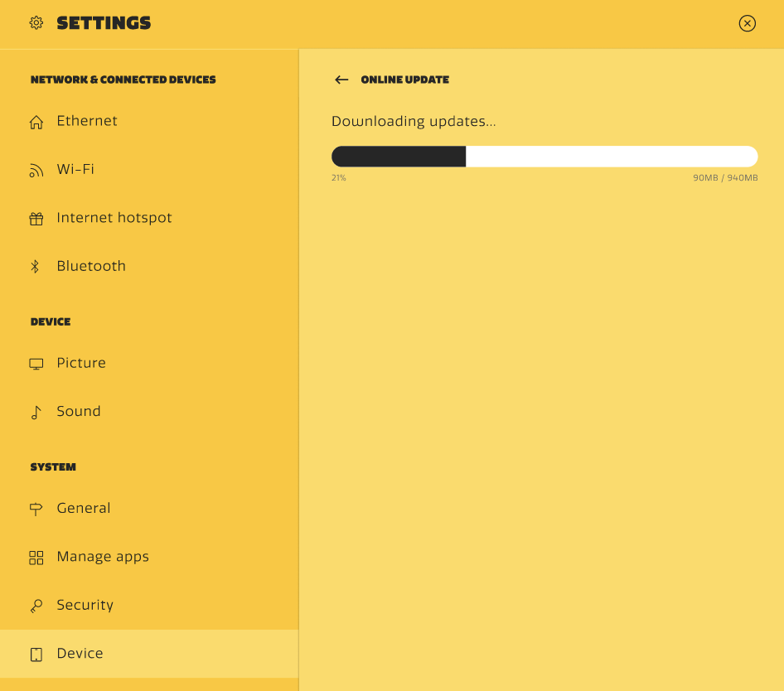Click the Sound music note icon

(36, 412)
